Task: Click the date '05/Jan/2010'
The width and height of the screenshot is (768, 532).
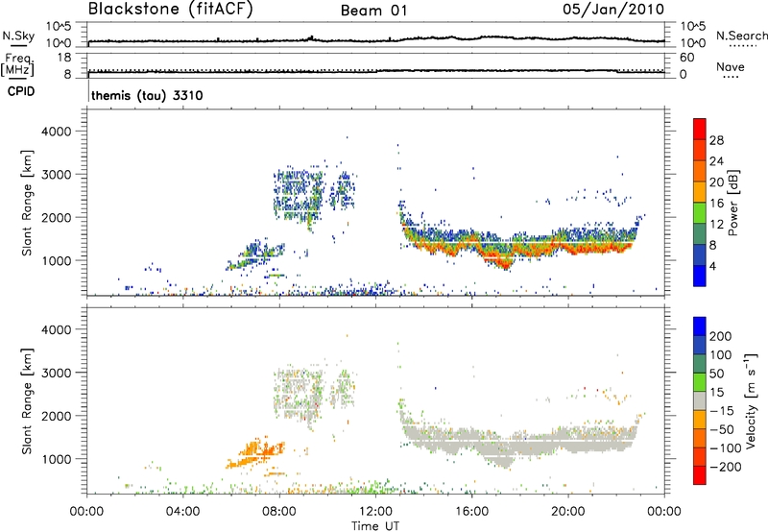Action: pos(613,10)
